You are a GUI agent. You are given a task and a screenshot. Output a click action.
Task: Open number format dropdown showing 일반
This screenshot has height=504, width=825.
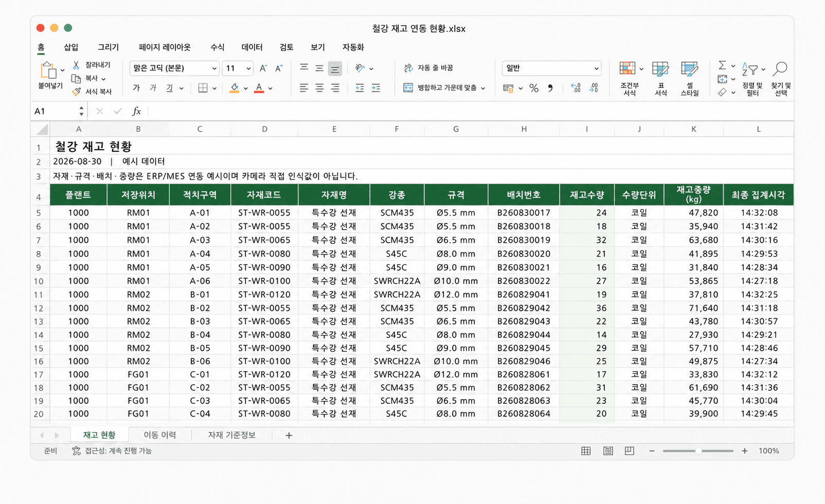click(x=552, y=68)
